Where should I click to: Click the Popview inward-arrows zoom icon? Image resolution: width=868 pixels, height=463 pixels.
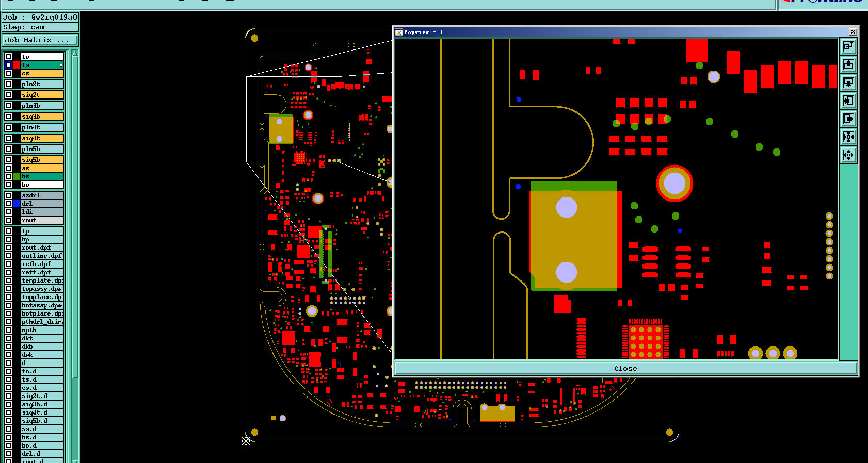[x=848, y=137]
